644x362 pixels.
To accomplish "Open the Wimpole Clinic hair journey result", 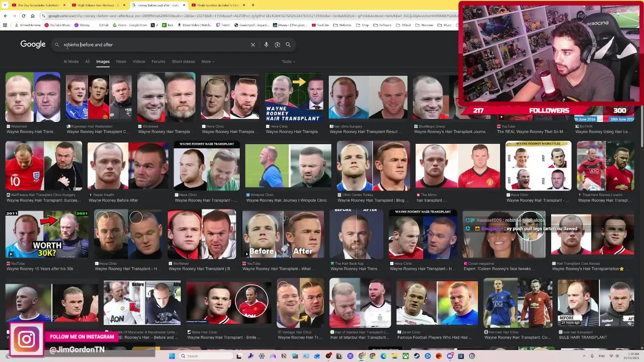I will pos(288,166).
